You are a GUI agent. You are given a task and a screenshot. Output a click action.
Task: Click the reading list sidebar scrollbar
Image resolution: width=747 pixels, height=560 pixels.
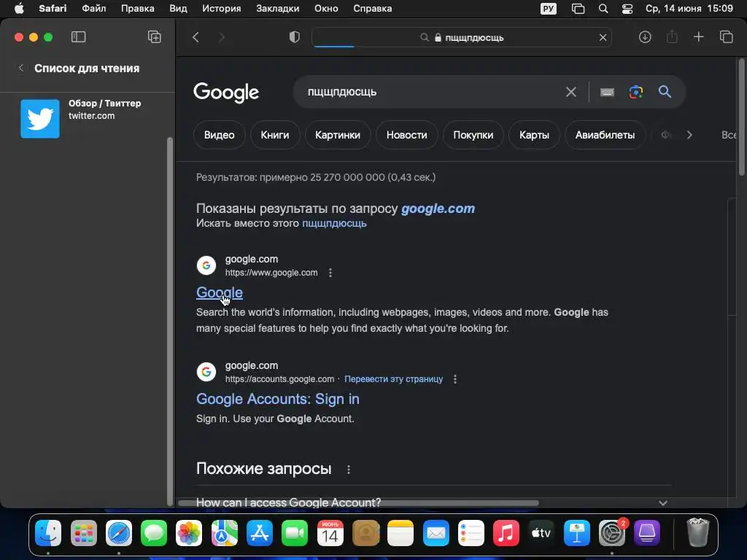pos(169,322)
